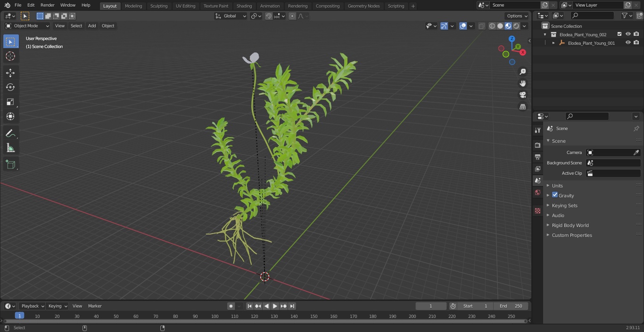Image resolution: width=644 pixels, height=332 pixels.
Task: Expand the Units panel
Action: point(557,186)
